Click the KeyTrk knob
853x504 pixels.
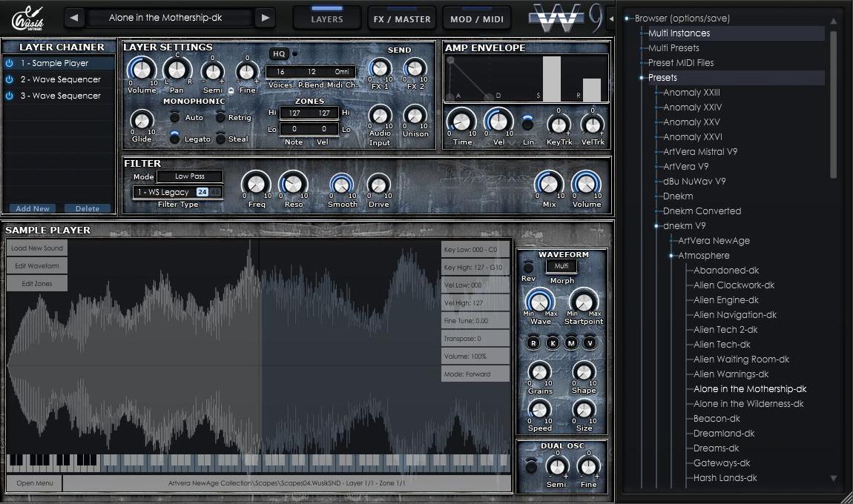559,125
